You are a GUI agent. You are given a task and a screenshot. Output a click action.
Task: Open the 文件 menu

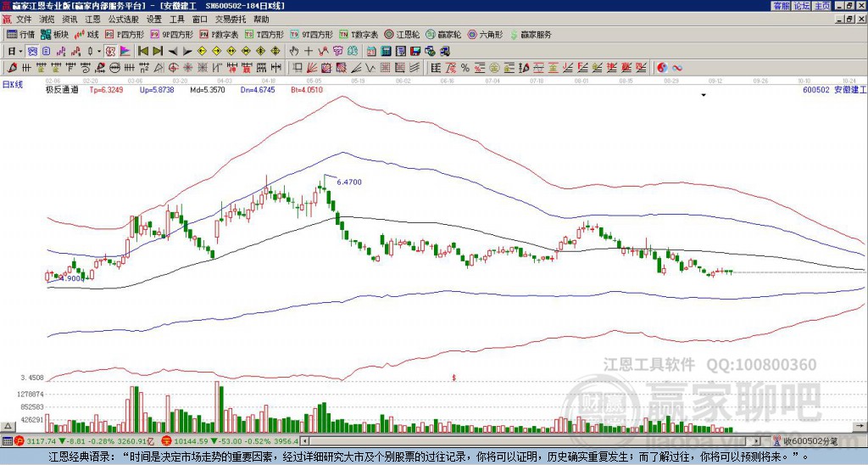(x=24, y=20)
